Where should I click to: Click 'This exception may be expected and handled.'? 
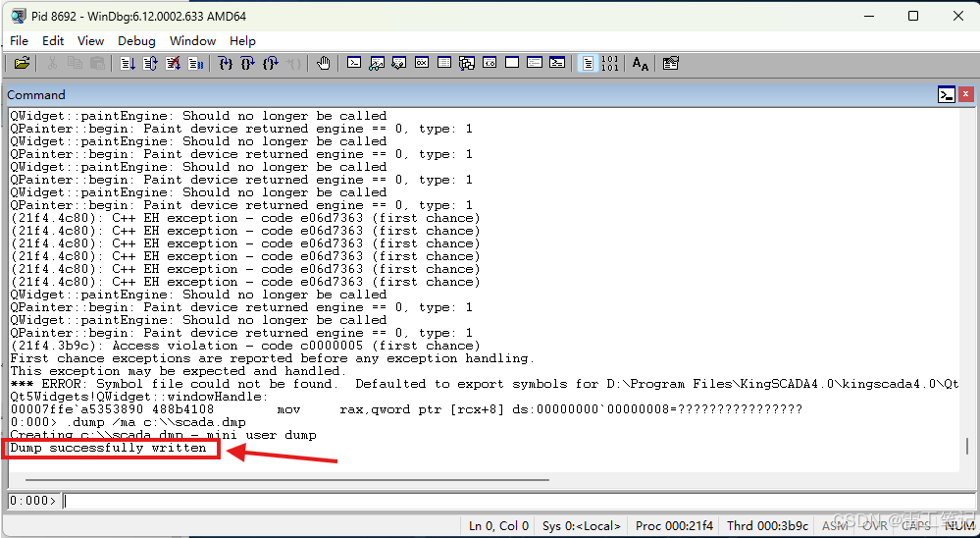pos(179,371)
